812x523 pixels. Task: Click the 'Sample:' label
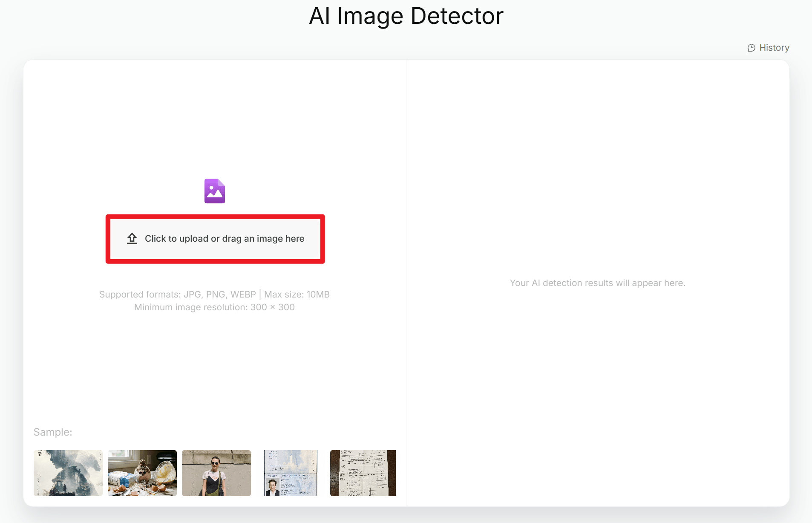coord(53,432)
